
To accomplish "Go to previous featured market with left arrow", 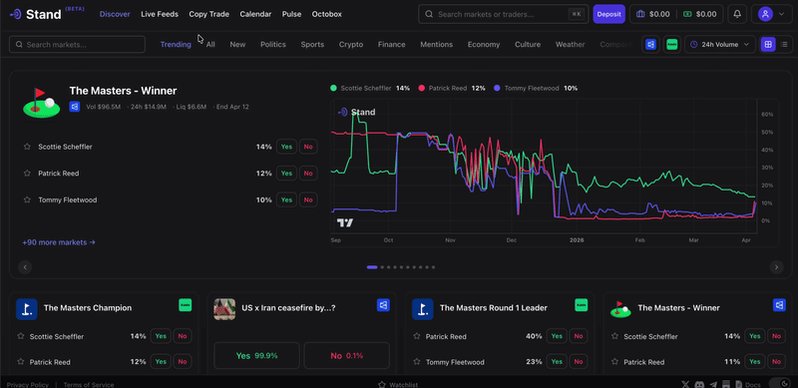I will [25, 267].
